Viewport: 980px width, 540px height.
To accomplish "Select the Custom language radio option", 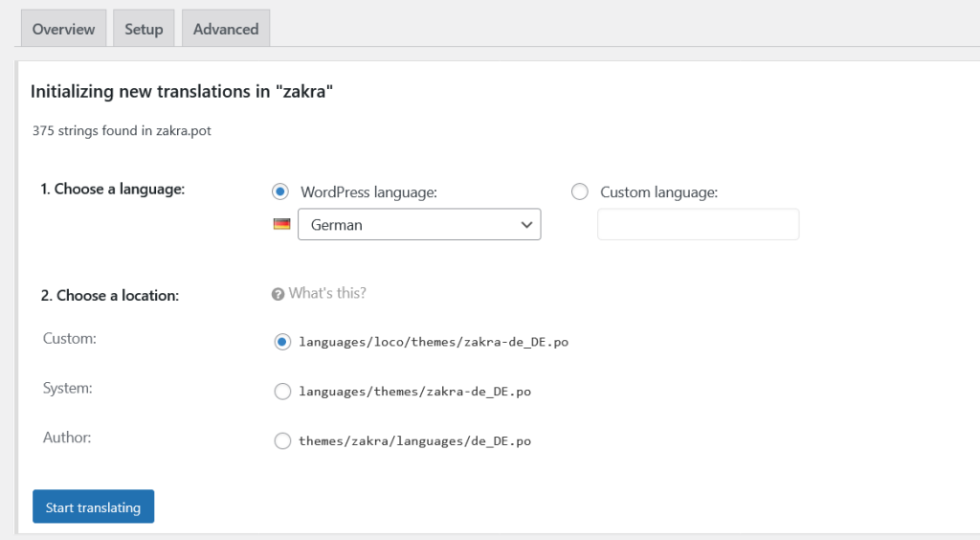I will pyautogui.click(x=579, y=191).
